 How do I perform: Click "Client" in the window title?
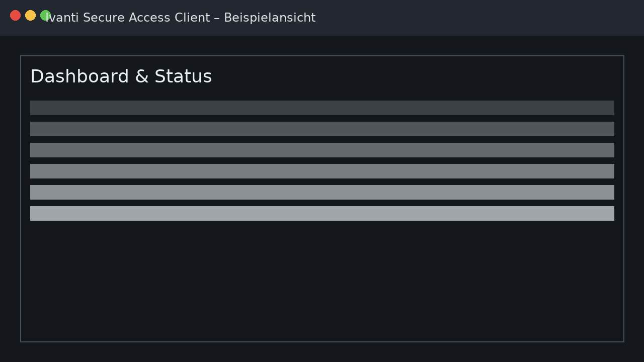192,18
